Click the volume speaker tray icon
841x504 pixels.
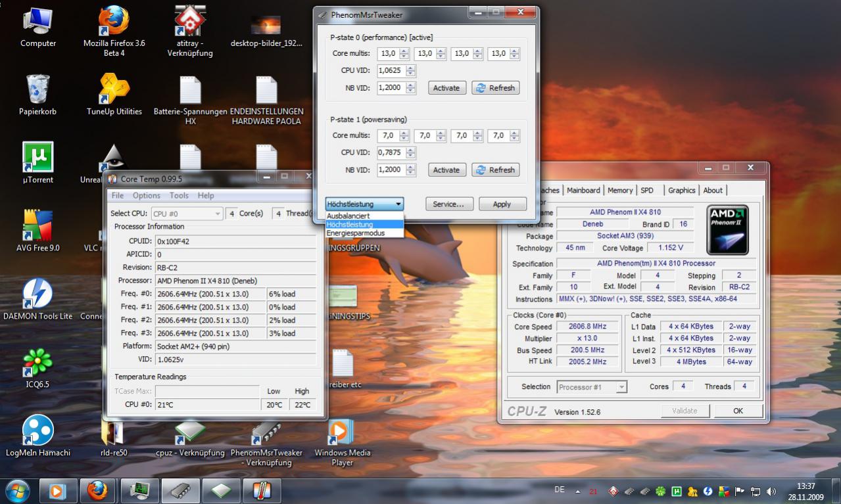(771, 491)
